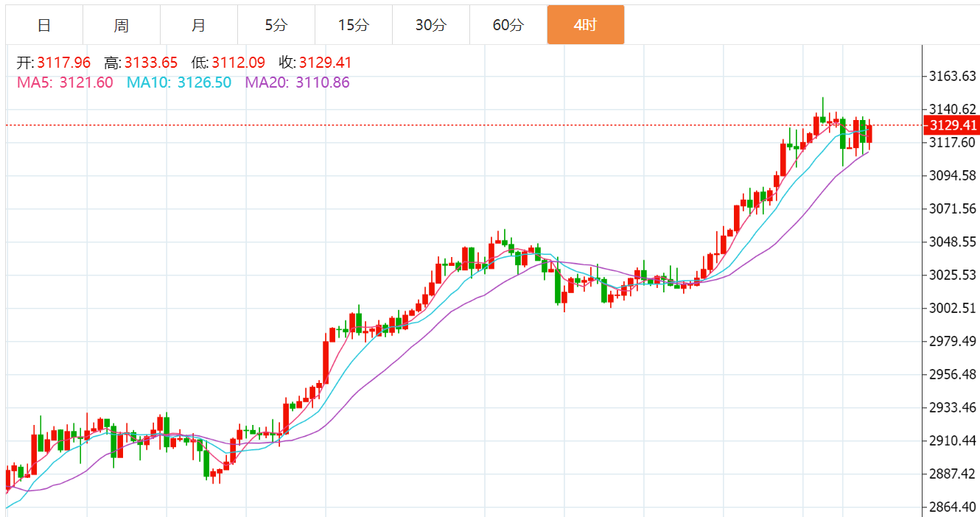The image size is (980, 517).
Task: Click the rightmost red candlestick
Action: [x=869, y=134]
